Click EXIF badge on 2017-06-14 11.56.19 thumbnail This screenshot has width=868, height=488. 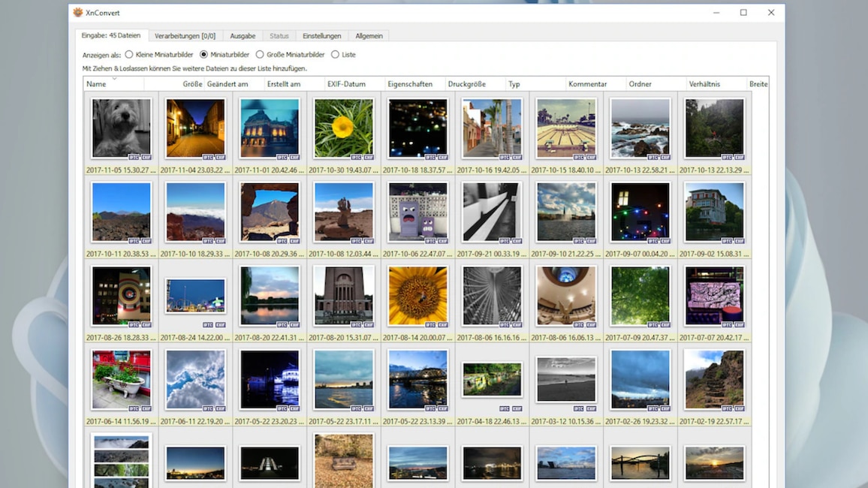[146, 408]
